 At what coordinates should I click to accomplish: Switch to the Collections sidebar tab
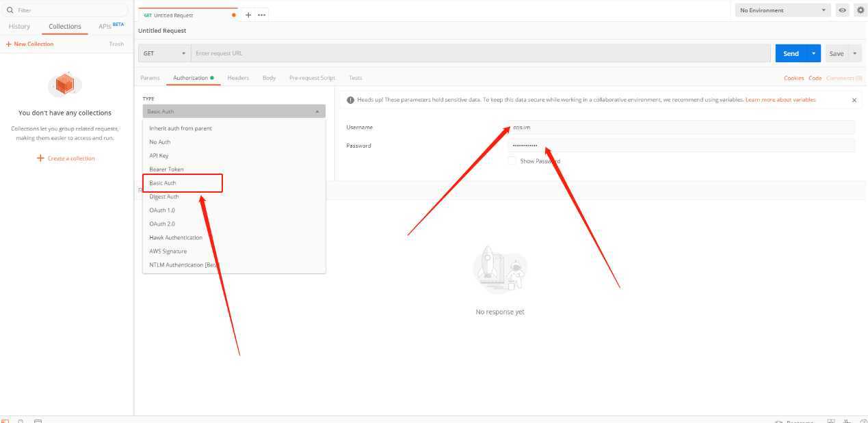(x=65, y=27)
